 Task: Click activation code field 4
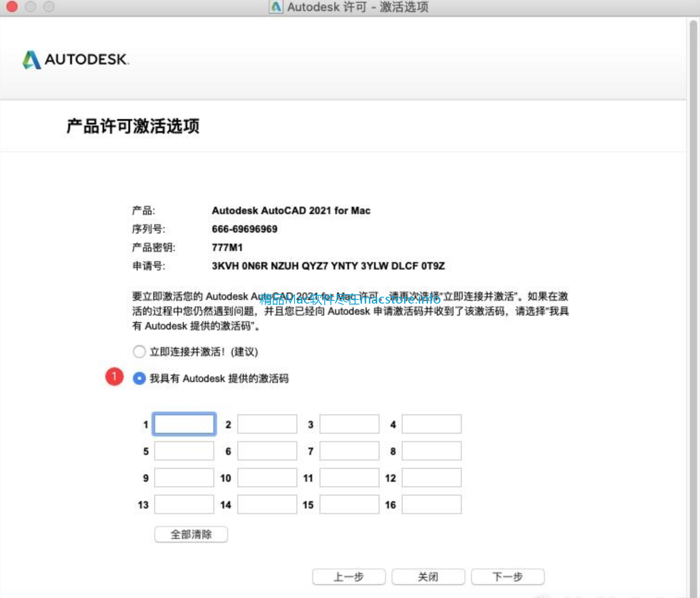pos(431,424)
